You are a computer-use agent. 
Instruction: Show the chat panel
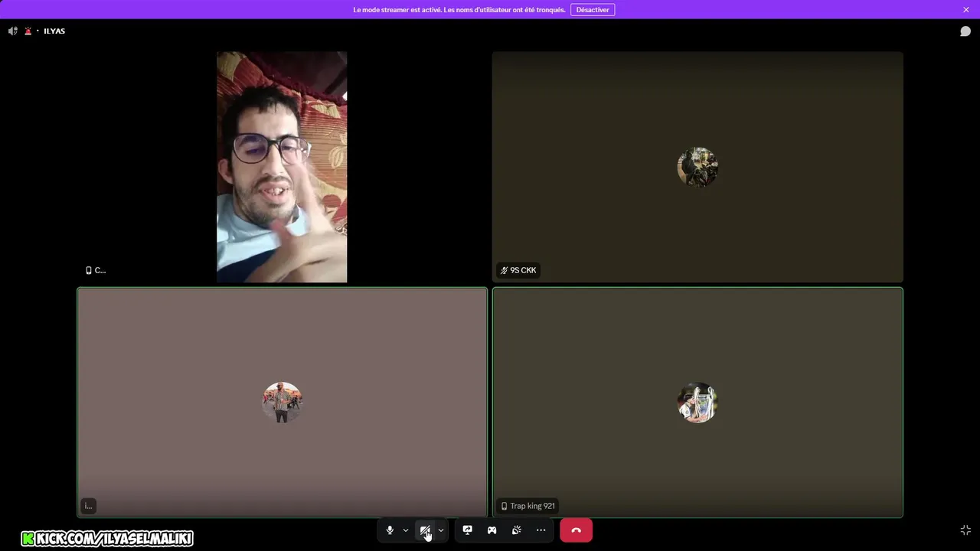click(x=965, y=31)
